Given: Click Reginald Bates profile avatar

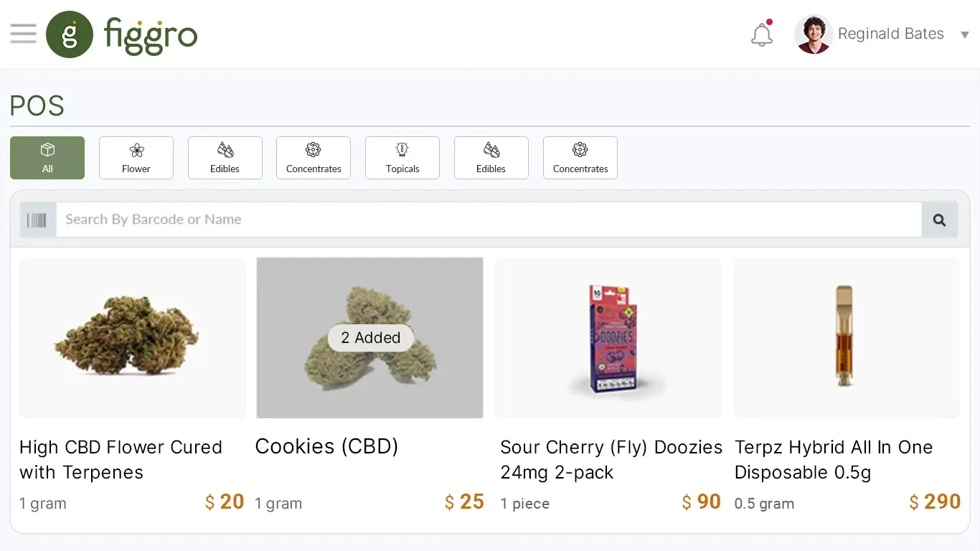Looking at the screenshot, I should (813, 34).
